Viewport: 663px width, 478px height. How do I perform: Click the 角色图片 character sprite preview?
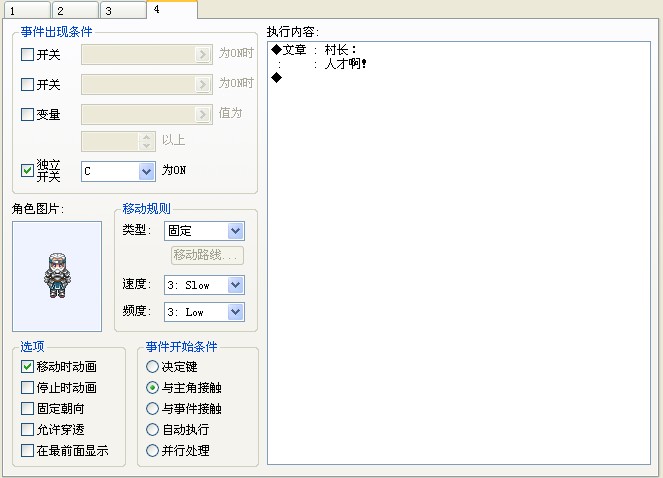(x=57, y=276)
